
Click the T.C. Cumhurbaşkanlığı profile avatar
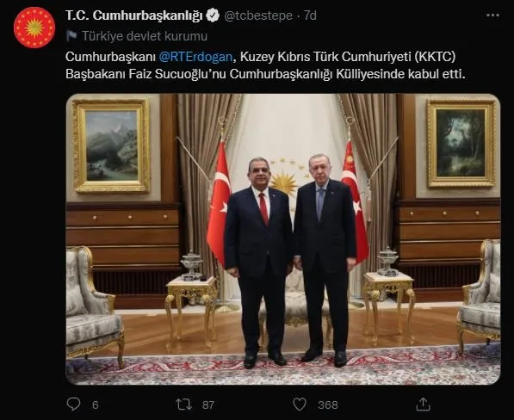(x=34, y=28)
